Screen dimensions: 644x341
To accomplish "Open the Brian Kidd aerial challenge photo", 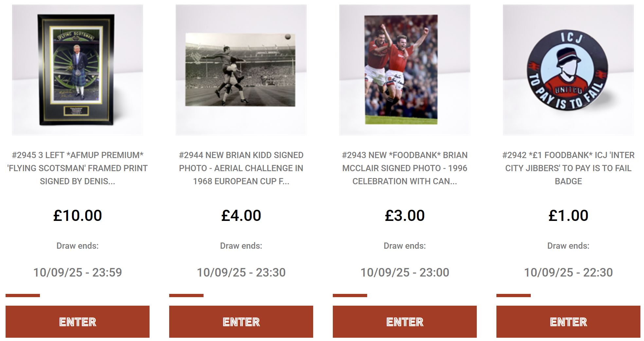I will (x=241, y=70).
